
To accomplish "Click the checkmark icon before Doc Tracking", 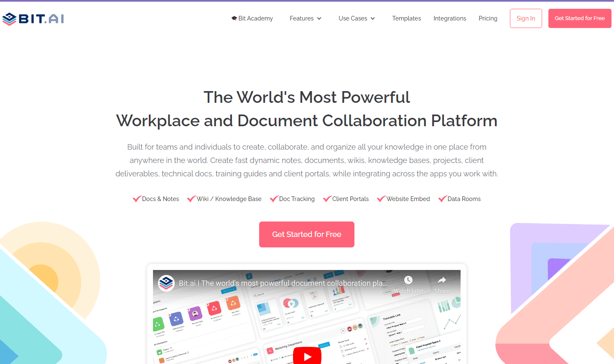I will (x=274, y=199).
